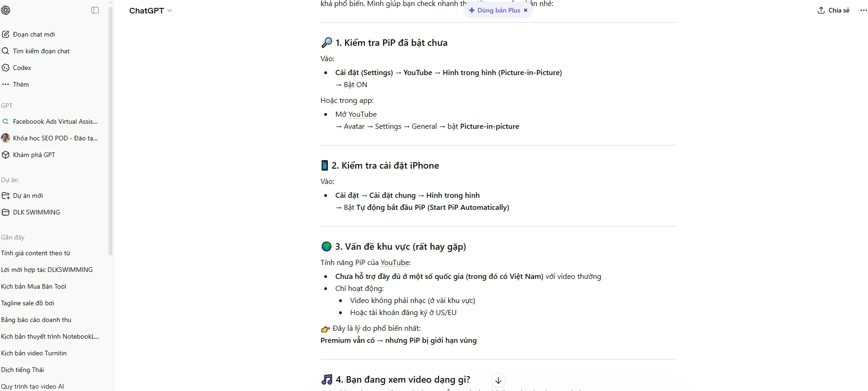Image resolution: width=868 pixels, height=391 pixels.
Task: Open the ChatGPT model dropdown
Action: pos(151,11)
